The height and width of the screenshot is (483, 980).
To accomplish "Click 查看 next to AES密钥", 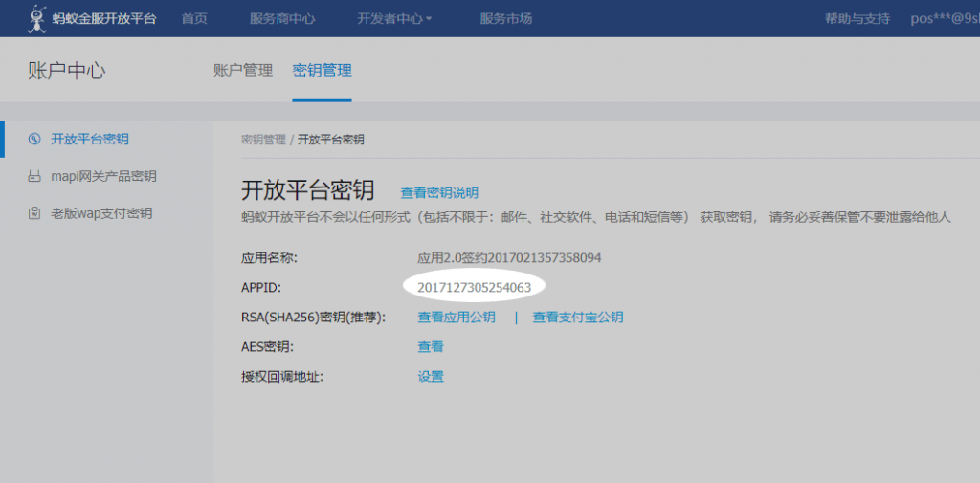I will [431, 347].
